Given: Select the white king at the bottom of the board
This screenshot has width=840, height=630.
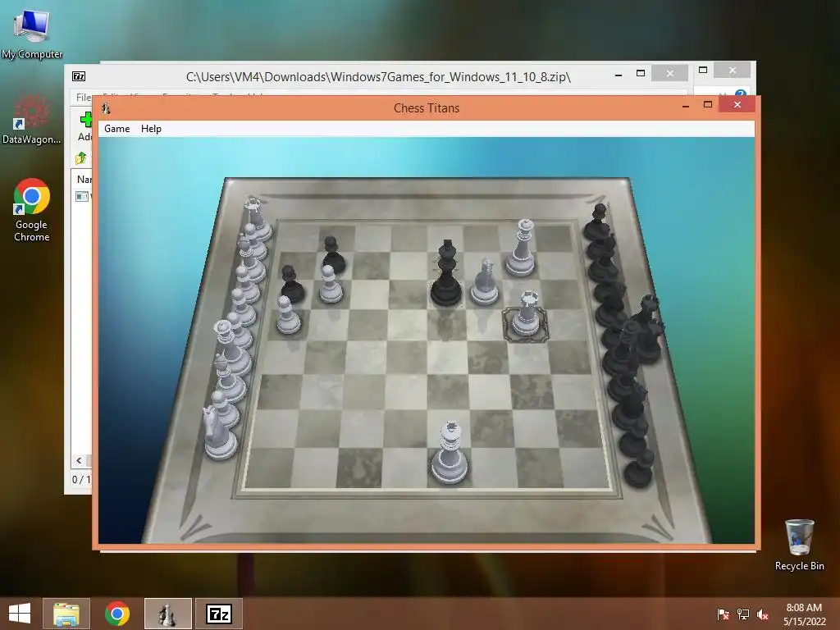Looking at the screenshot, I should [450, 453].
